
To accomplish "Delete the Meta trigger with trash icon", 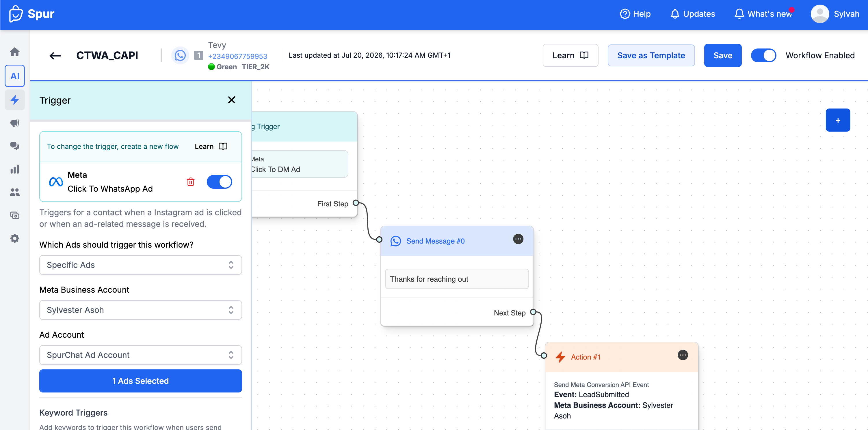I will point(191,182).
